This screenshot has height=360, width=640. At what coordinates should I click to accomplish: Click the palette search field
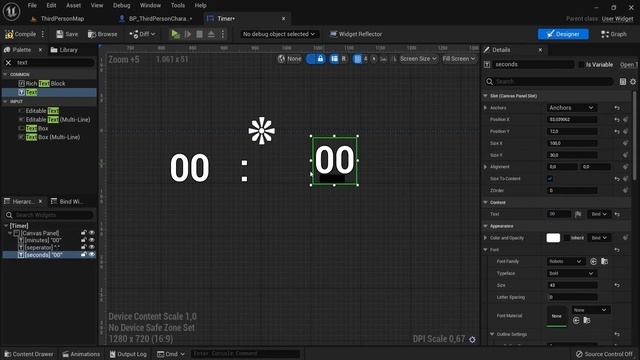tap(54, 62)
